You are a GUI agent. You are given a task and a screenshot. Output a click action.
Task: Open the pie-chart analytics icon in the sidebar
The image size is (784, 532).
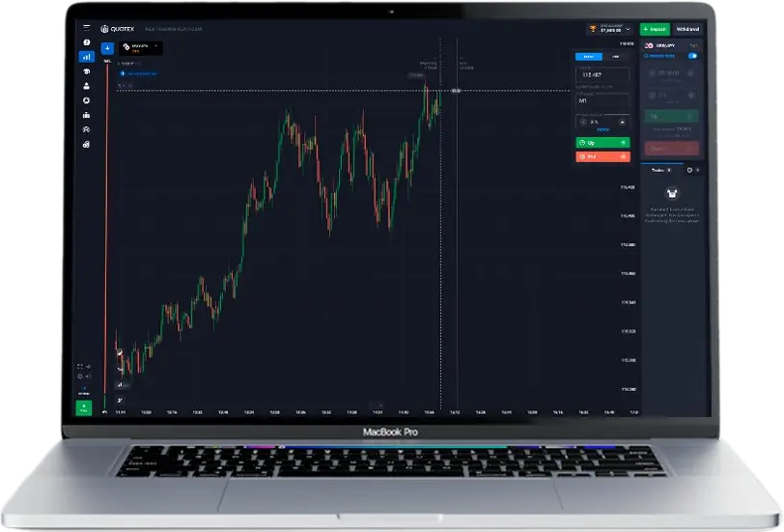87,100
